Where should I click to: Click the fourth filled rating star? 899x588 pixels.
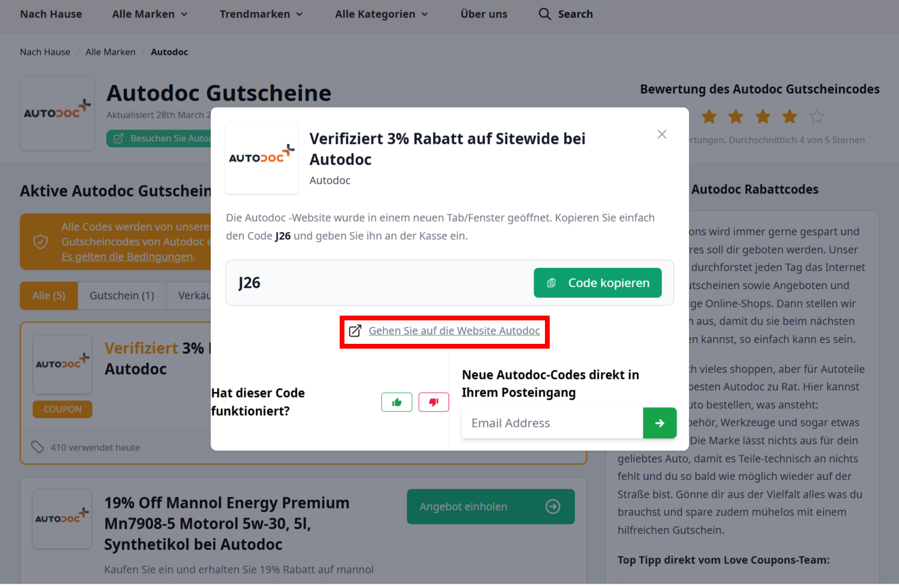pyautogui.click(x=790, y=116)
